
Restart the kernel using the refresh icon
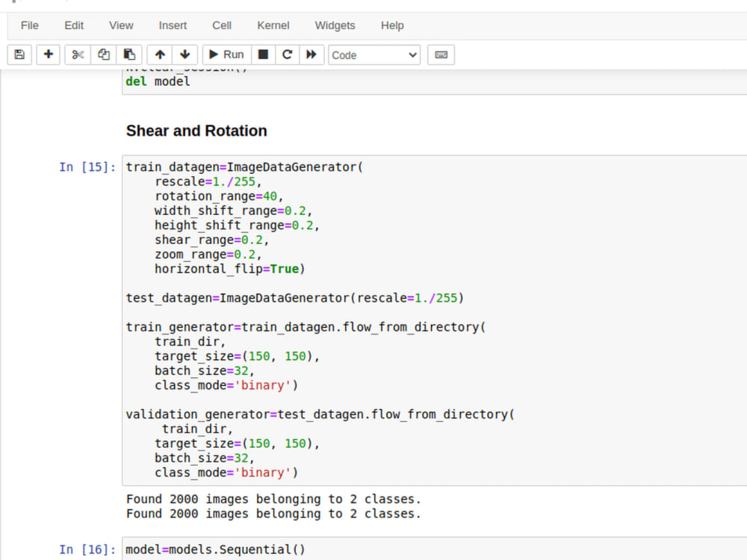pos(287,54)
